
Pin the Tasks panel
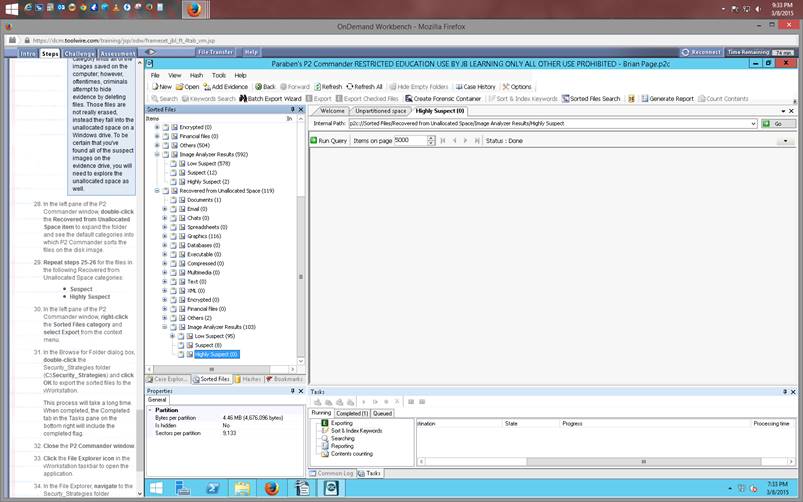(785, 391)
